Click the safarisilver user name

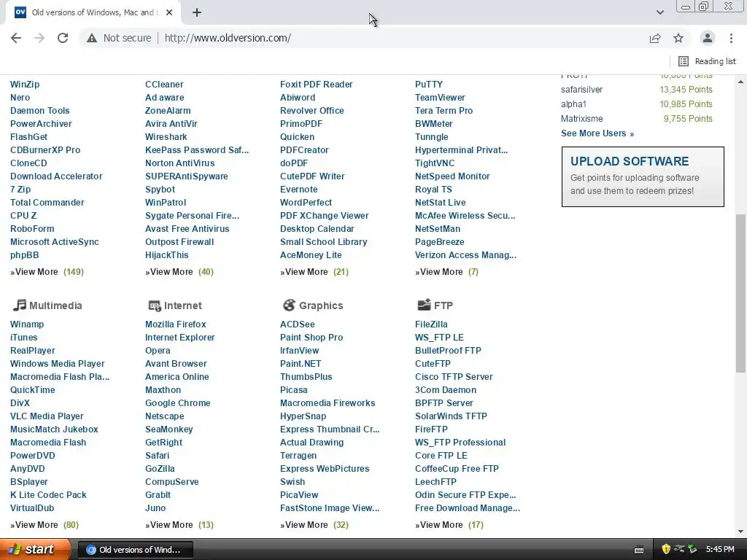581,90
